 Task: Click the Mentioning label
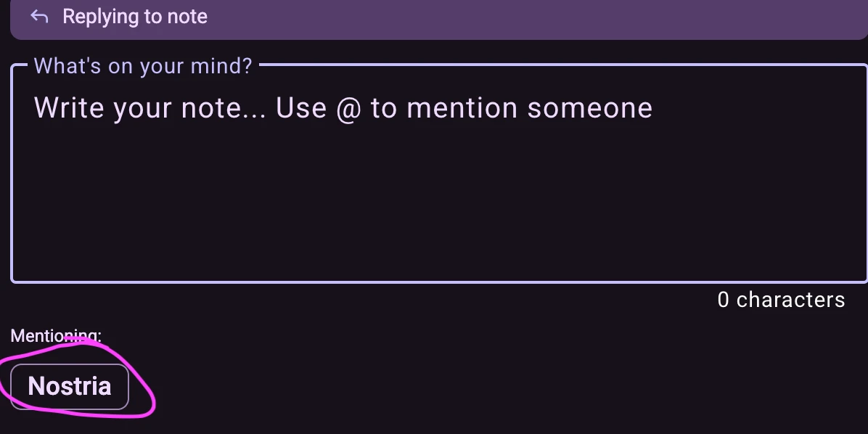(x=56, y=336)
